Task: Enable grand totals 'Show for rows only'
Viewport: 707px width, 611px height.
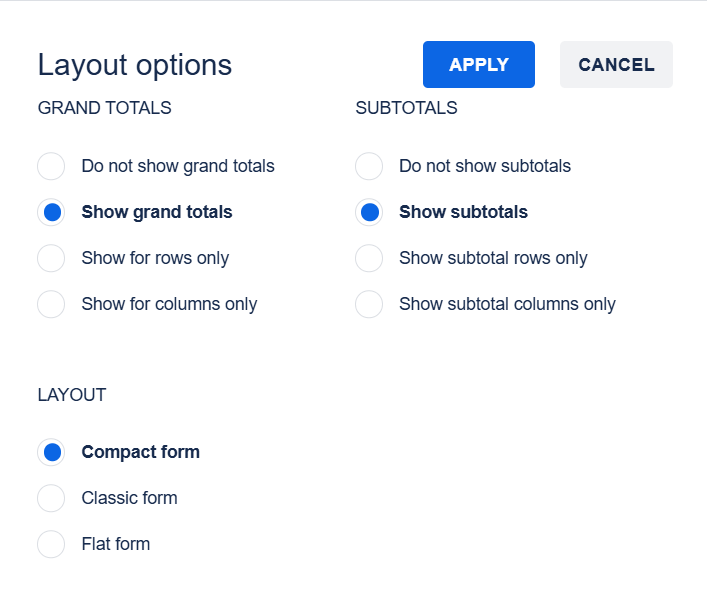Action: click(x=51, y=258)
